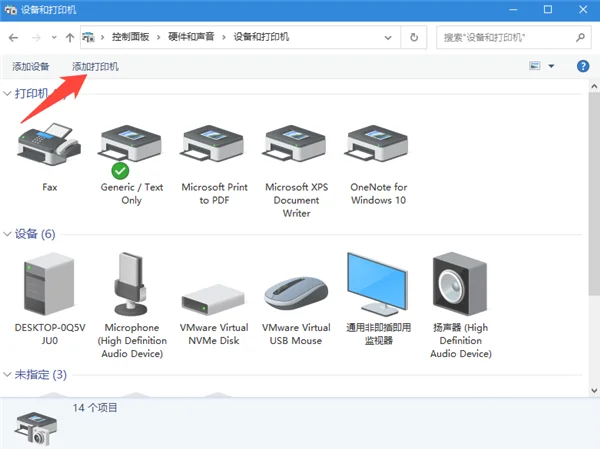Select the Microphone audio device

pos(132,285)
